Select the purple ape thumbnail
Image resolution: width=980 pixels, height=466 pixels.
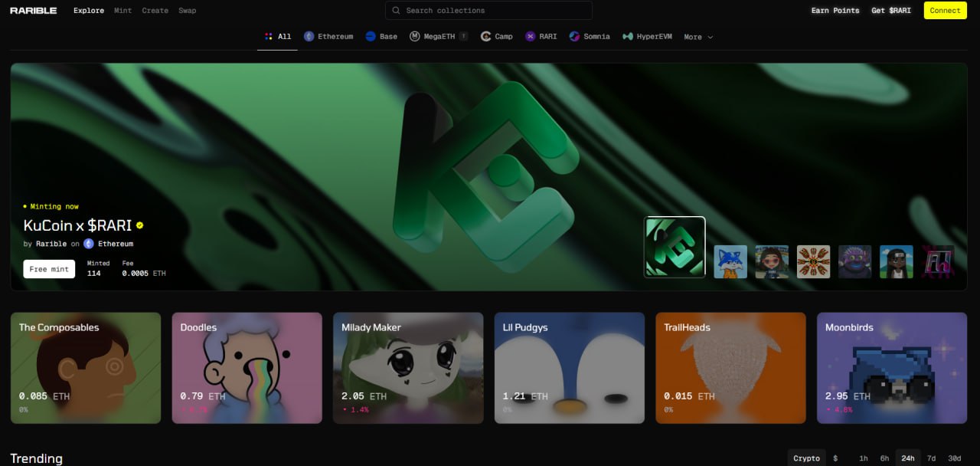click(x=854, y=261)
